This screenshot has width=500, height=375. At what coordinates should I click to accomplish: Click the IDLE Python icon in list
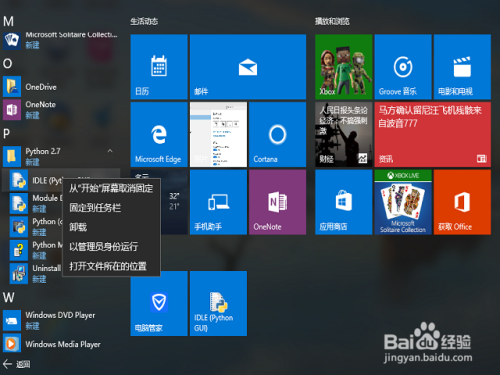pyautogui.click(x=19, y=180)
